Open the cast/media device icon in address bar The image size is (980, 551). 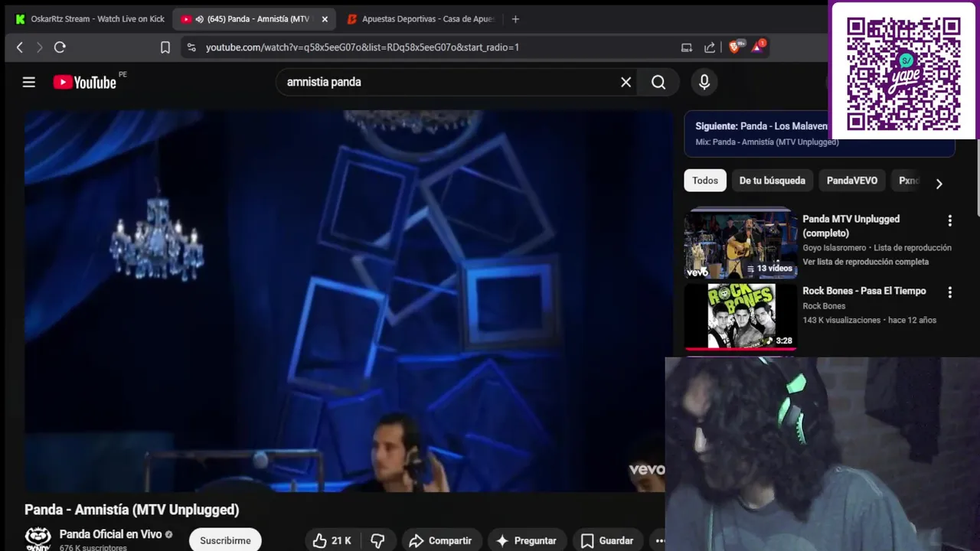coord(687,47)
